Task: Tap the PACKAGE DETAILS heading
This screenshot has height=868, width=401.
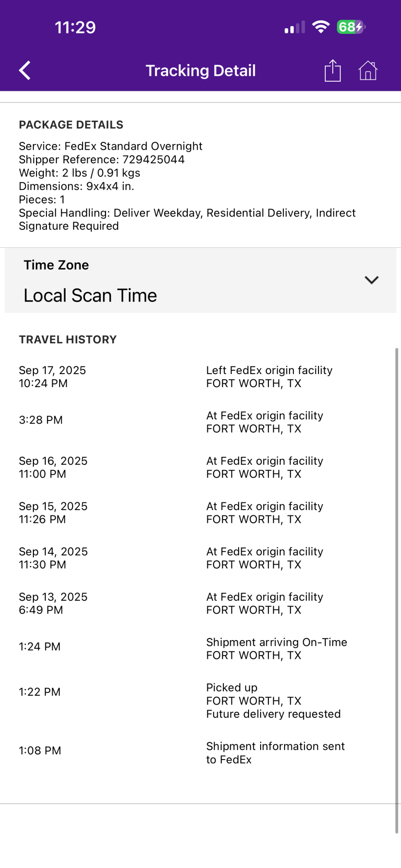Action: (x=71, y=125)
